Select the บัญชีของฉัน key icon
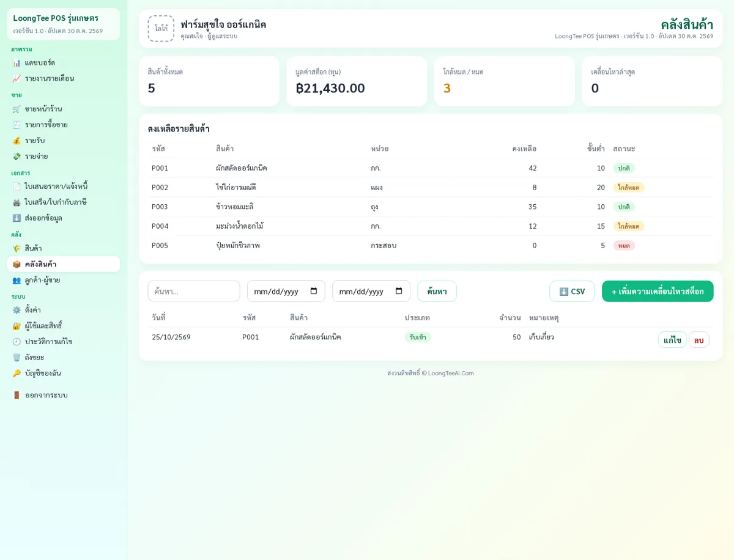The height and width of the screenshot is (560, 734). coord(17,373)
